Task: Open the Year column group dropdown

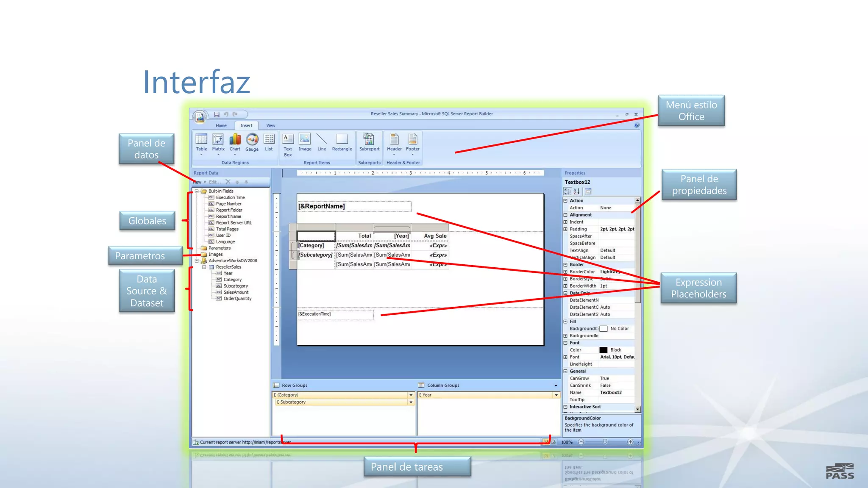Action: pos(556,395)
